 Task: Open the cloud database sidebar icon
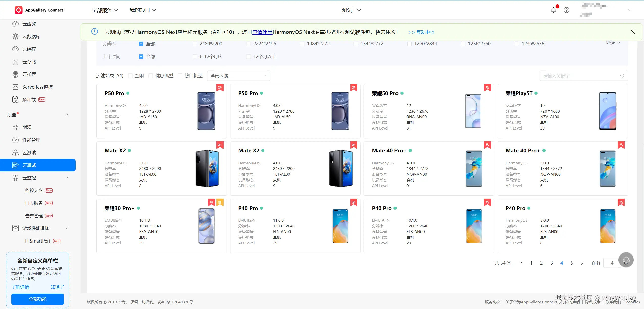click(15, 37)
